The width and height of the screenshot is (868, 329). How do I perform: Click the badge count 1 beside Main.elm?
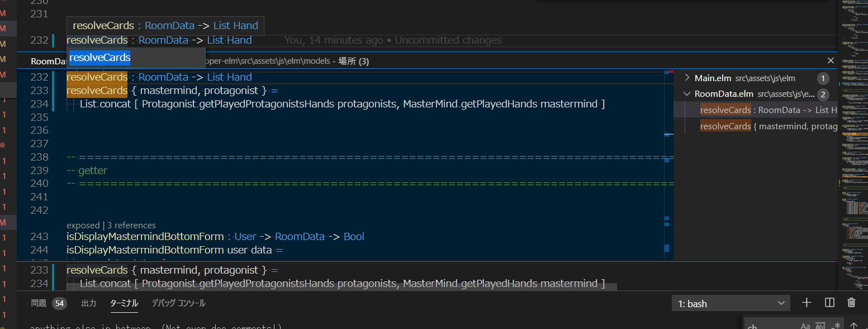823,78
